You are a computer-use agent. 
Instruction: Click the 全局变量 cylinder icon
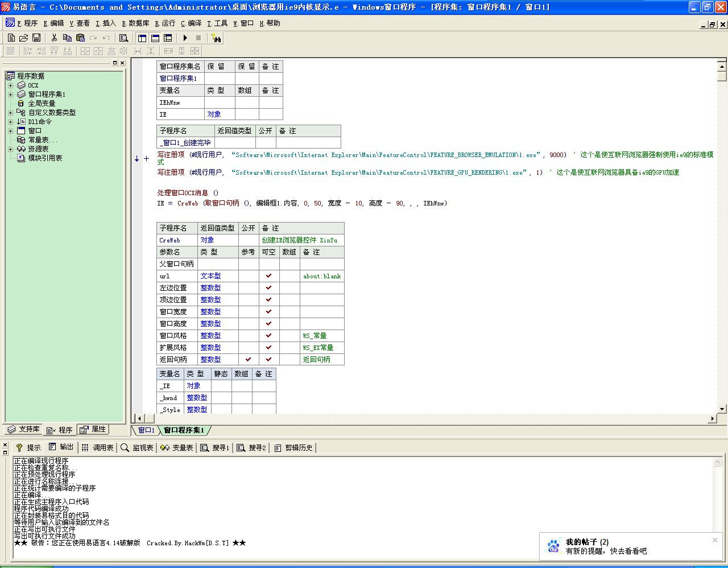click(x=21, y=103)
